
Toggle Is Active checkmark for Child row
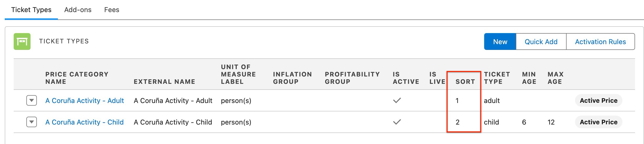pyautogui.click(x=397, y=122)
